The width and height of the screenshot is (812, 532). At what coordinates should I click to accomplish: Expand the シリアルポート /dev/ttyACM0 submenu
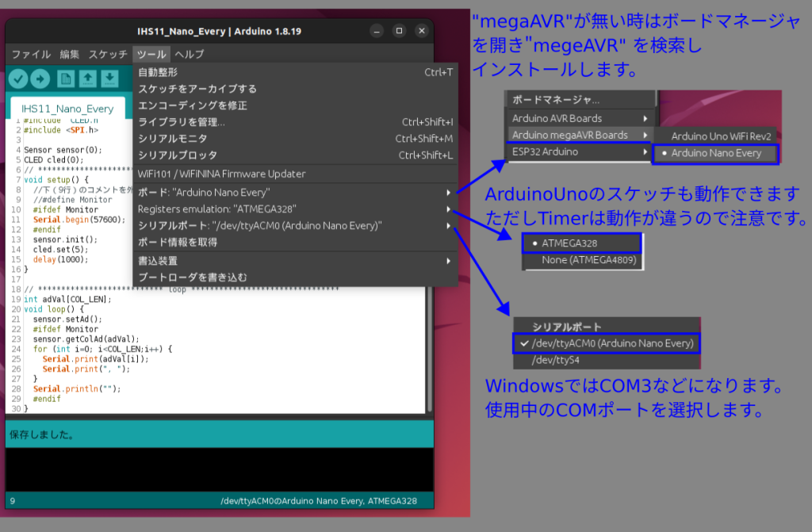(295, 226)
